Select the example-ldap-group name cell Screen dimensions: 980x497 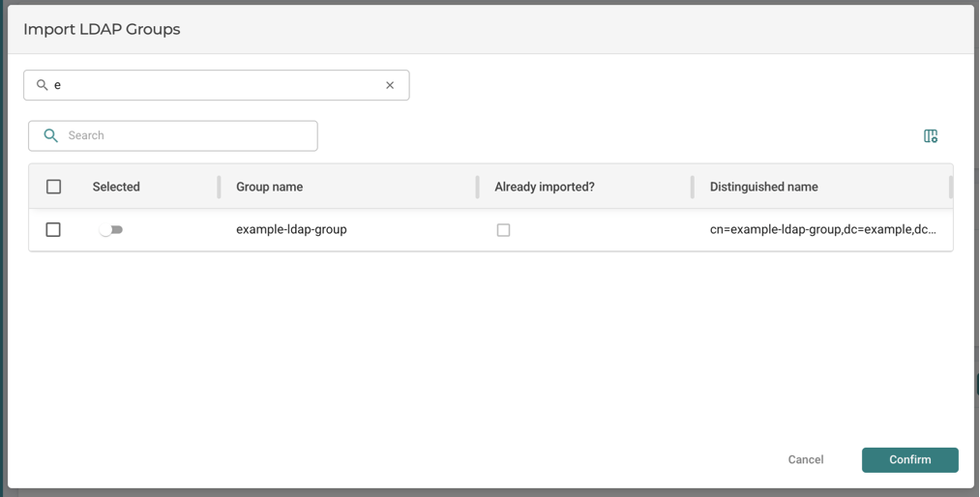click(291, 230)
